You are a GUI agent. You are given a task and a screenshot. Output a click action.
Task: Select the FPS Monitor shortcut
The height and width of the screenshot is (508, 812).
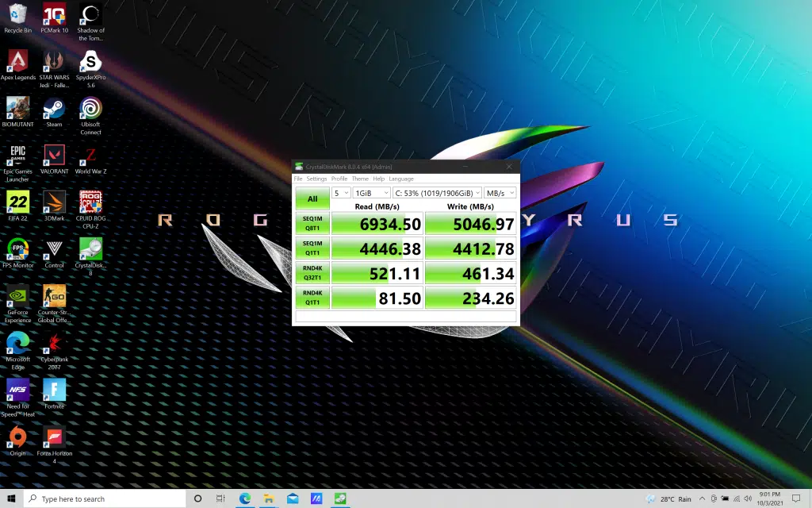click(18, 253)
